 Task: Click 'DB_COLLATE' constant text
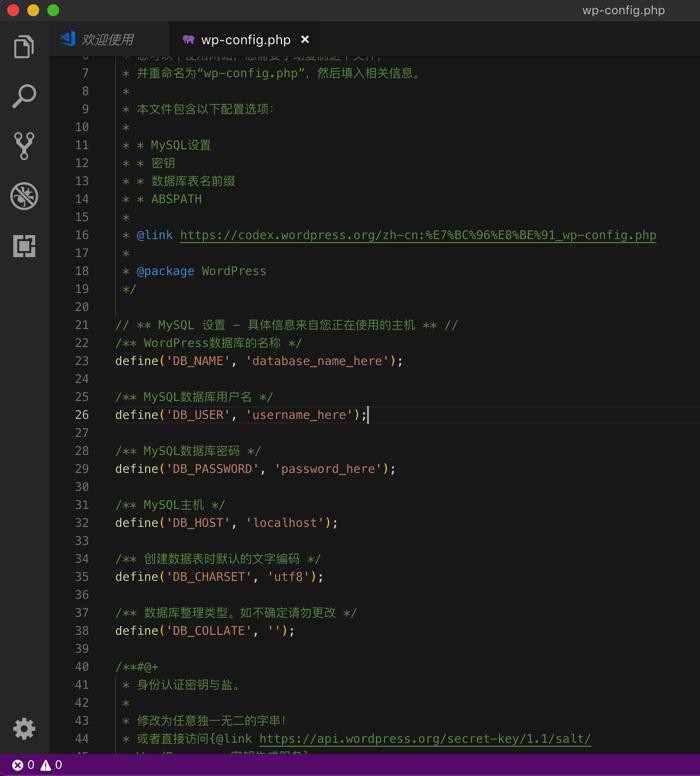point(208,630)
